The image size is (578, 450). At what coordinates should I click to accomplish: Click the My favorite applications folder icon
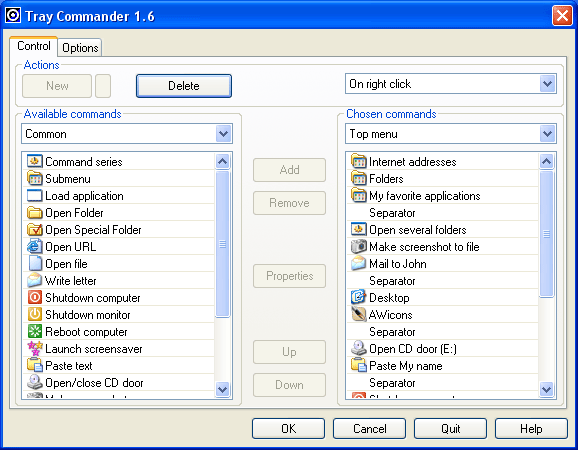pos(359,195)
